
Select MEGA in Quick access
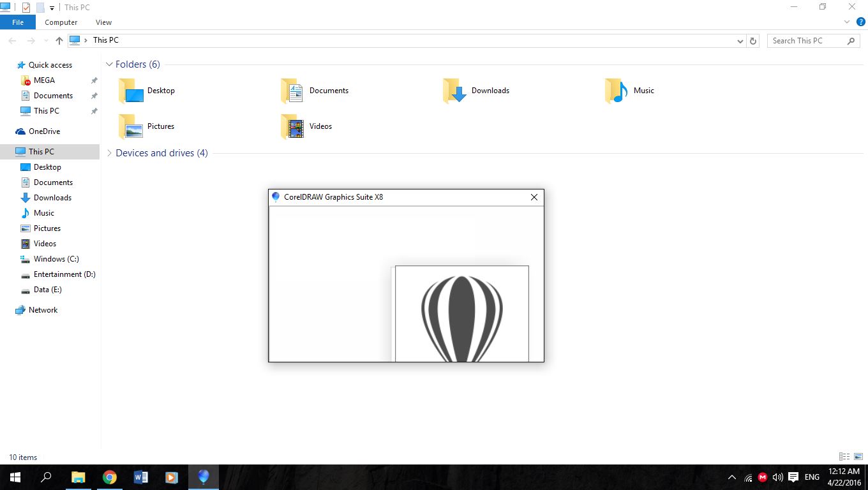tap(44, 80)
